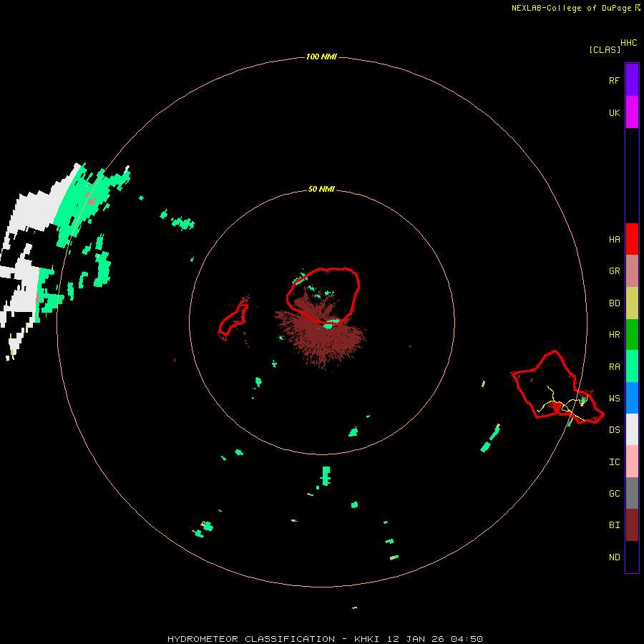The height and width of the screenshot is (644, 644).
Task: Click the 'HYDROMETEOR CLASSIFICATION - KHKI' title text
Action: (273, 639)
